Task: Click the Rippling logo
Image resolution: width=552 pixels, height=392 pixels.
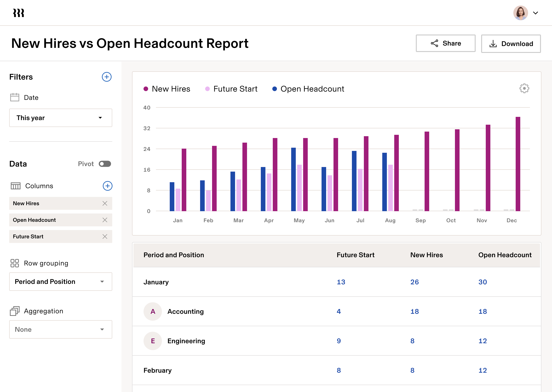Action: [x=18, y=13]
